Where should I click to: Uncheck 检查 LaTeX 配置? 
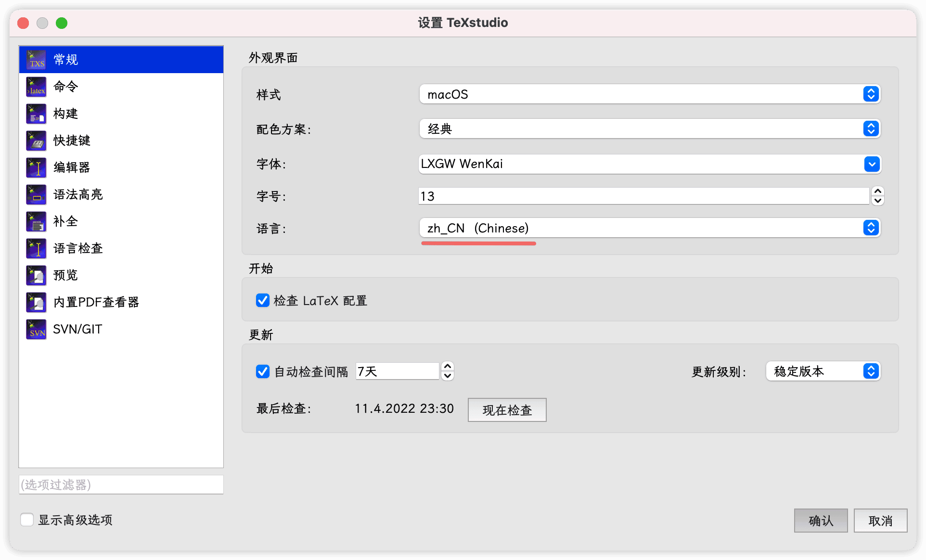[262, 300]
